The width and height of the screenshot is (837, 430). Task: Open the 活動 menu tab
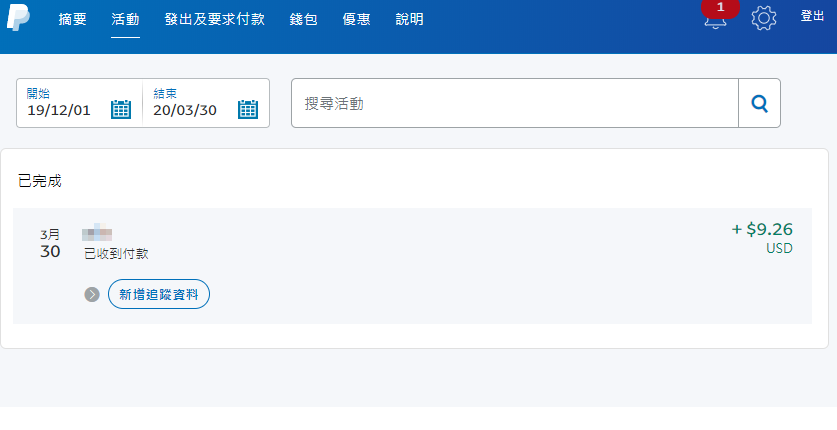tap(125, 19)
